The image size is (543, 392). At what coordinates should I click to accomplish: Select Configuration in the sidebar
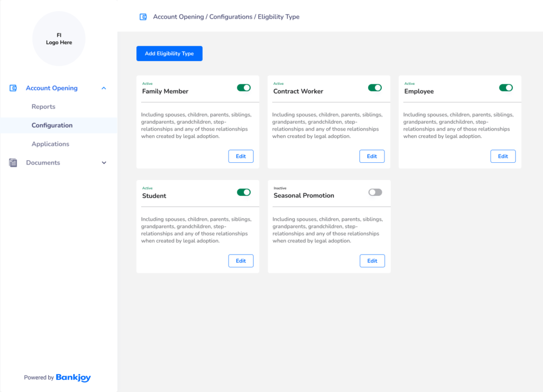tap(52, 125)
